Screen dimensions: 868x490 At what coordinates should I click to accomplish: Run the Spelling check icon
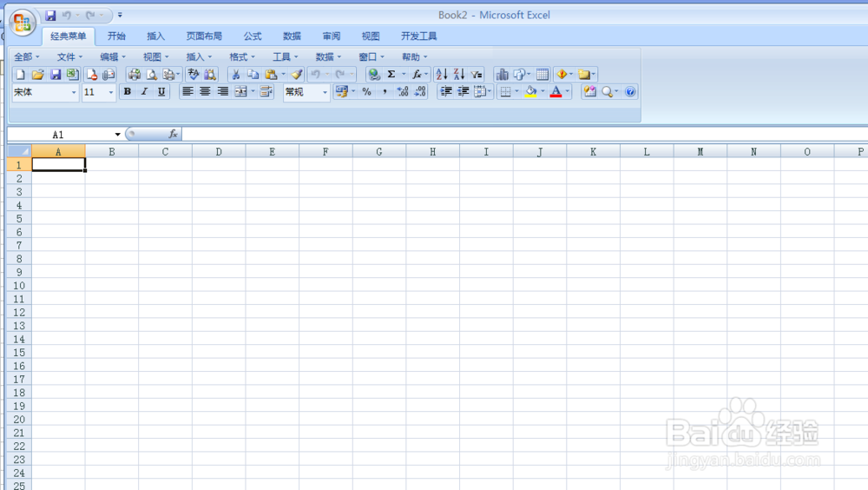194,74
